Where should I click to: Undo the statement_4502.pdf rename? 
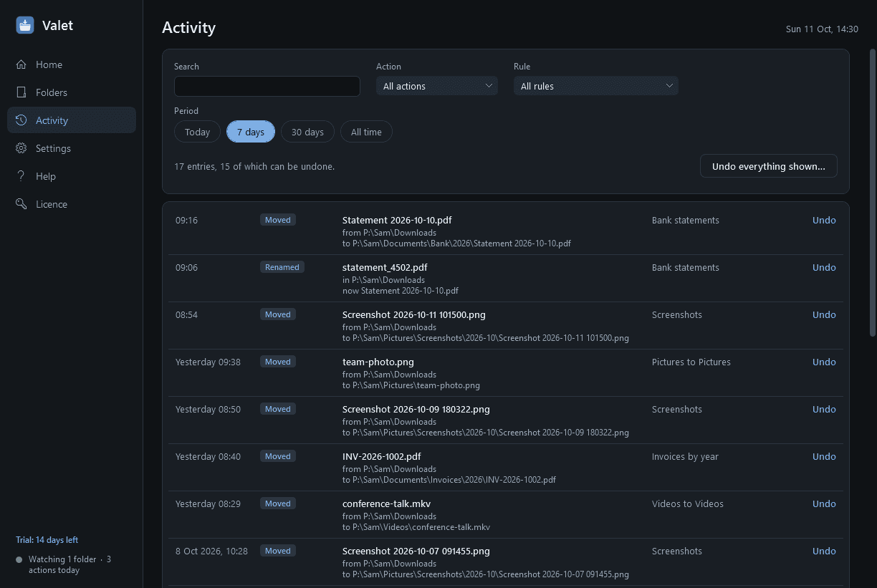point(824,267)
